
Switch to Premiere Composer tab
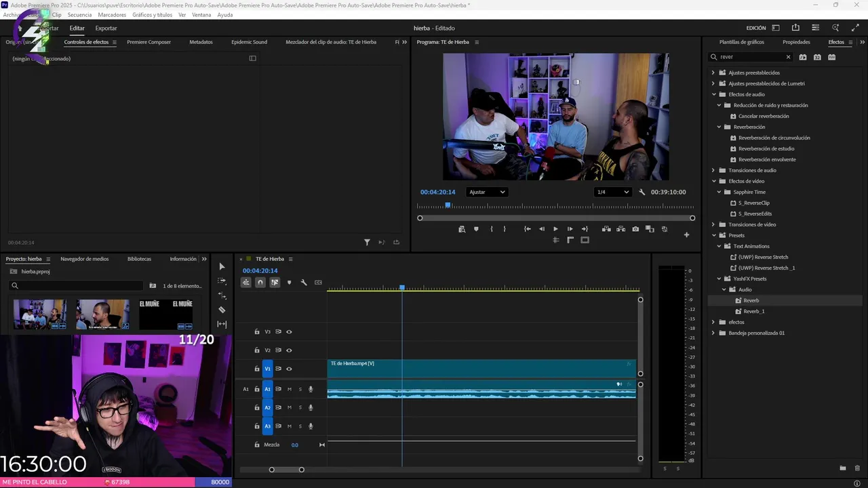tap(149, 42)
